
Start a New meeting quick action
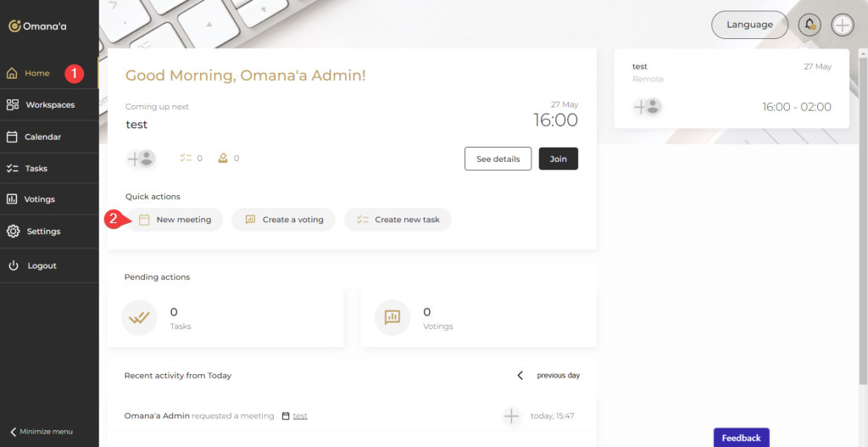coord(175,220)
